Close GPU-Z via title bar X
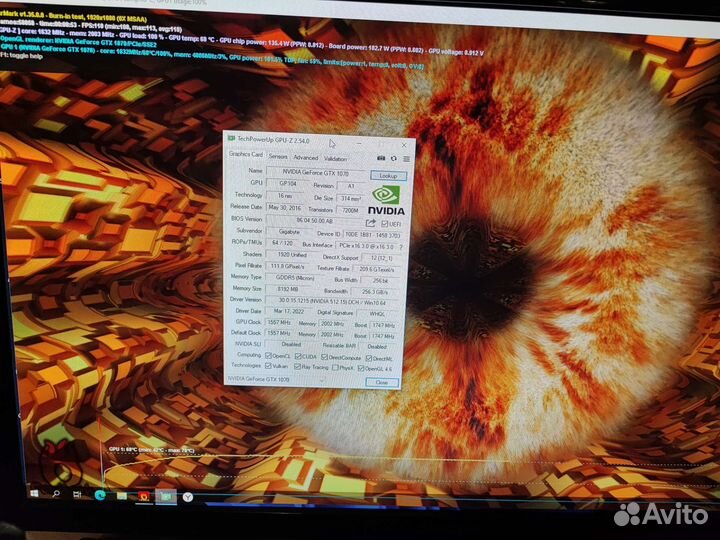The image size is (720, 540). (404, 145)
